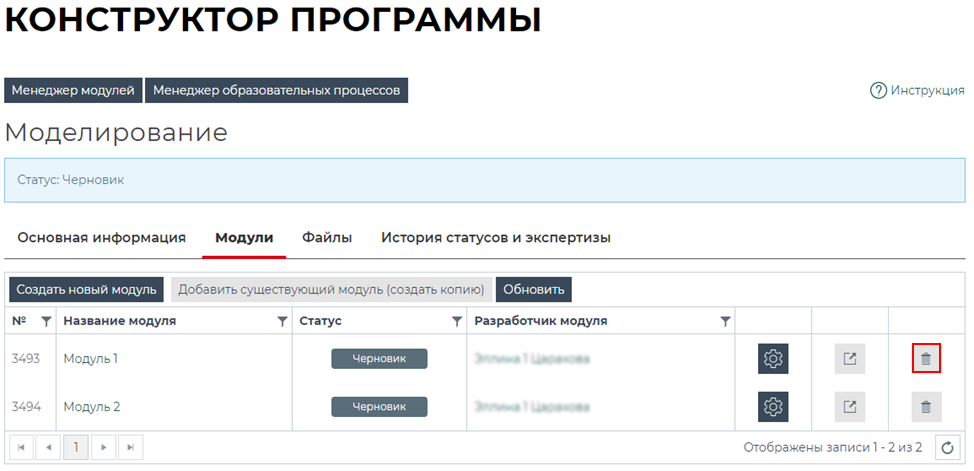Open the Инструкция help link

tap(917, 90)
